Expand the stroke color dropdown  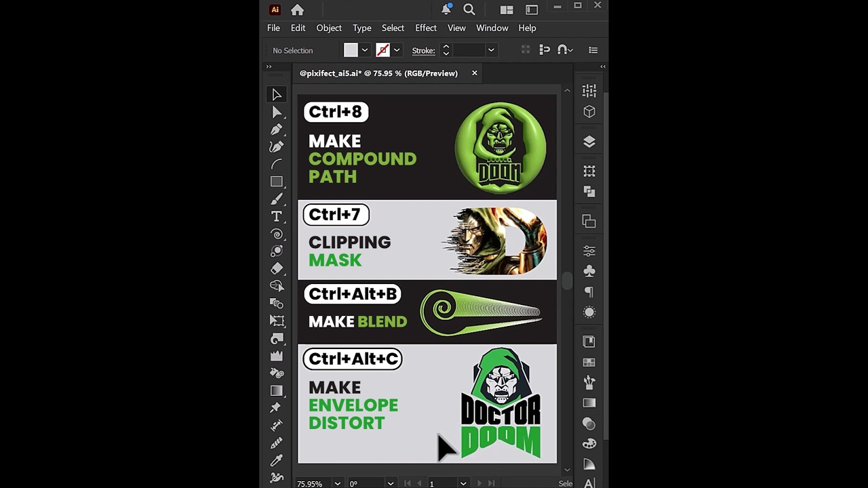point(396,50)
